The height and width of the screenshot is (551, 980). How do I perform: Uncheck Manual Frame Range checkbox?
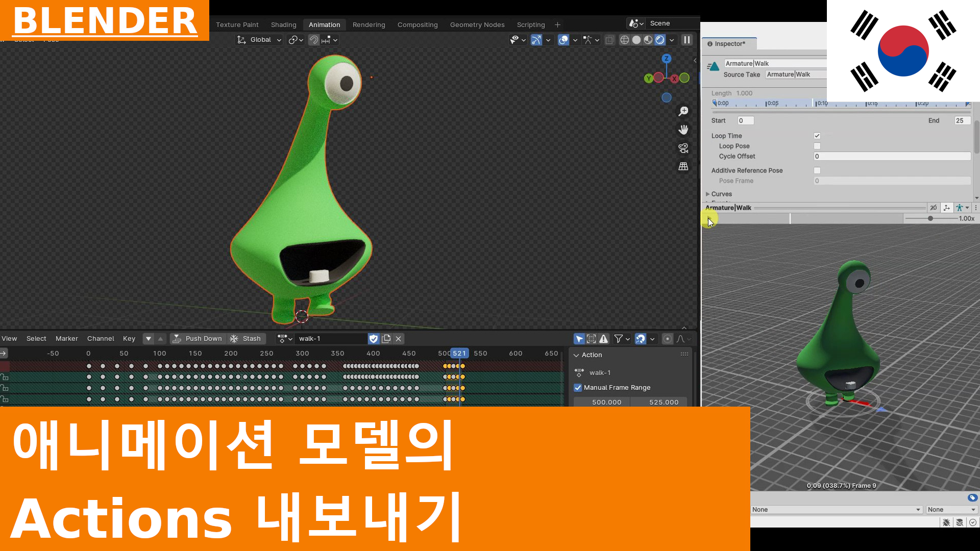(578, 388)
